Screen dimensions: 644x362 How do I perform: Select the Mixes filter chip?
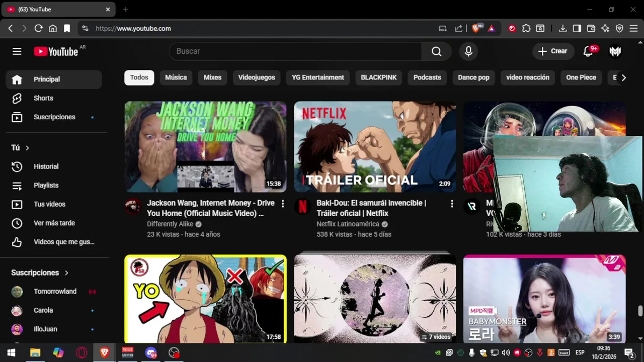click(x=212, y=77)
